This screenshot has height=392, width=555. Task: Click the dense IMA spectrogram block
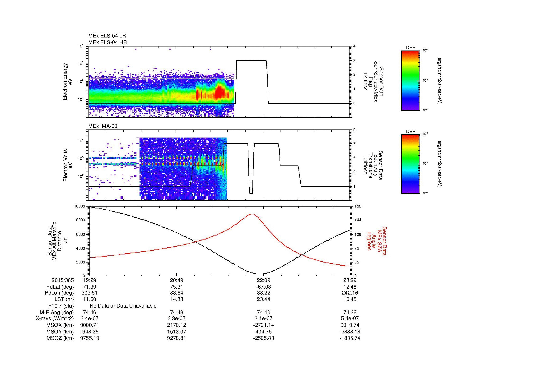[183, 168]
